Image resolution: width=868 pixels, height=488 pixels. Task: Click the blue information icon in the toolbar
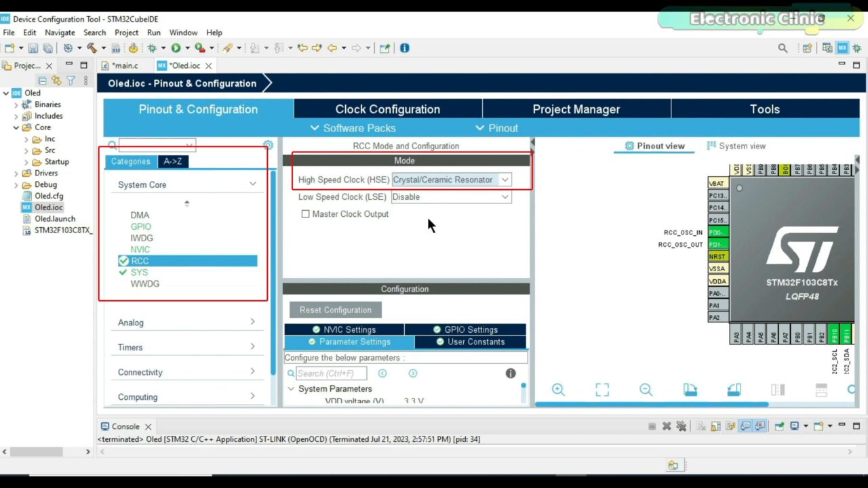coord(405,48)
